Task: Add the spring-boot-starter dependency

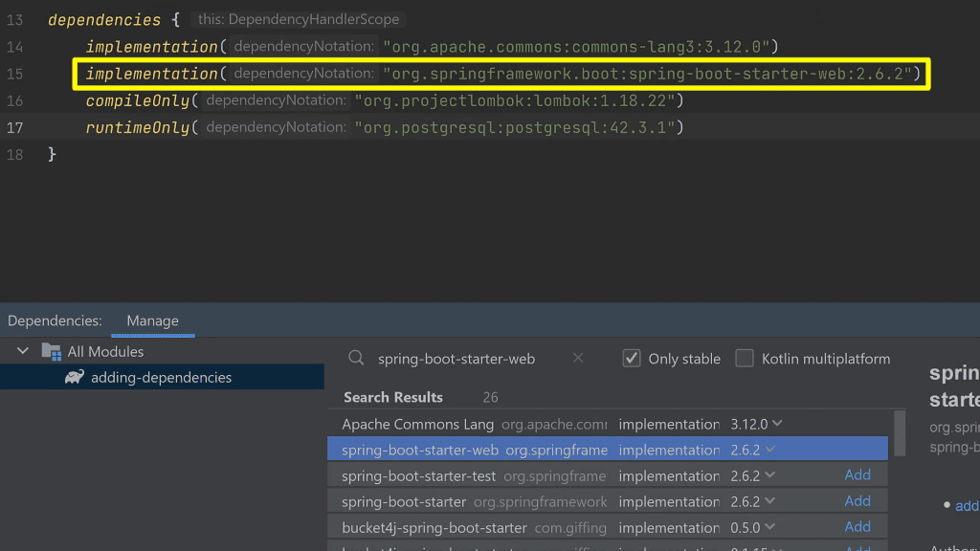Action: [857, 501]
